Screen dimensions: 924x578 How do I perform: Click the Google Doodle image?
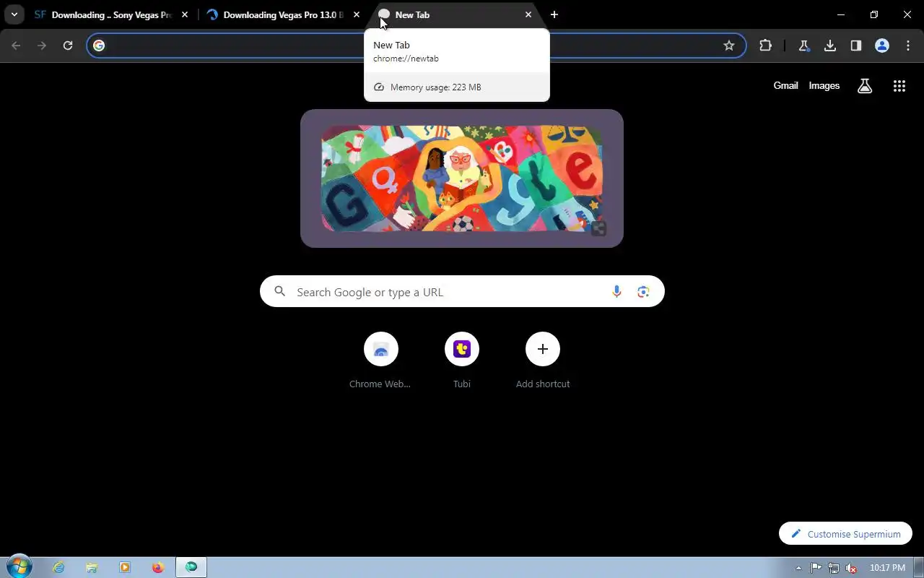point(462,178)
